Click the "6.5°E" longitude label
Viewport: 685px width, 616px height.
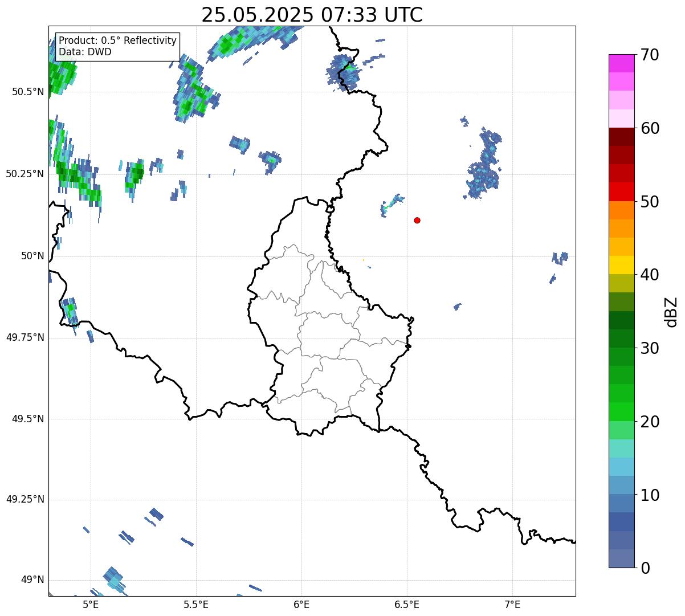(x=407, y=604)
